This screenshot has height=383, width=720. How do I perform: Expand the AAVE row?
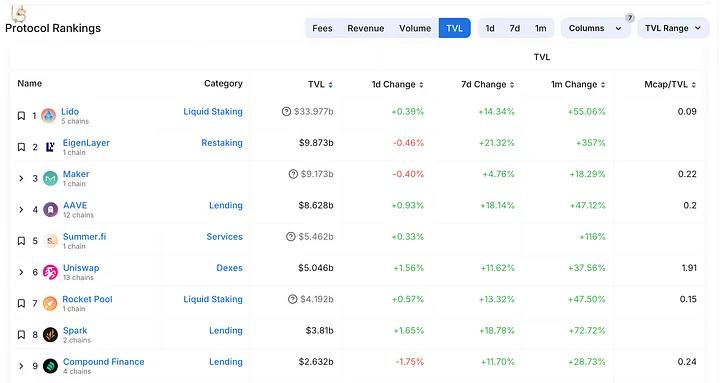tap(21, 209)
